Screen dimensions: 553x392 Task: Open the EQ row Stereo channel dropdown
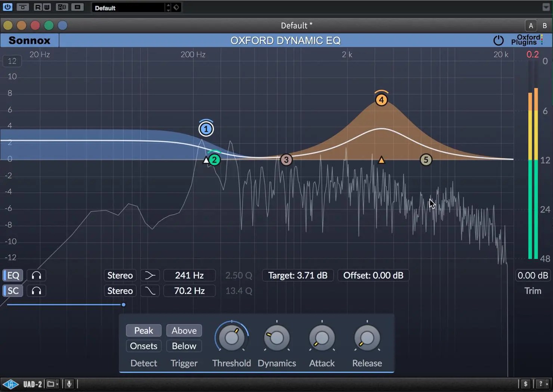pos(120,276)
